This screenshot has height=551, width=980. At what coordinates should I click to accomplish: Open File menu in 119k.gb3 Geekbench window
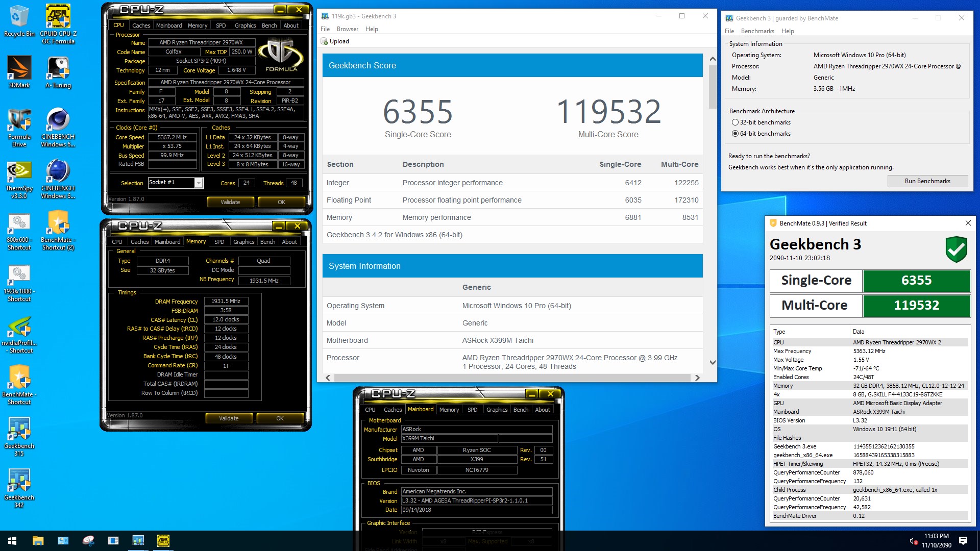coord(325,29)
